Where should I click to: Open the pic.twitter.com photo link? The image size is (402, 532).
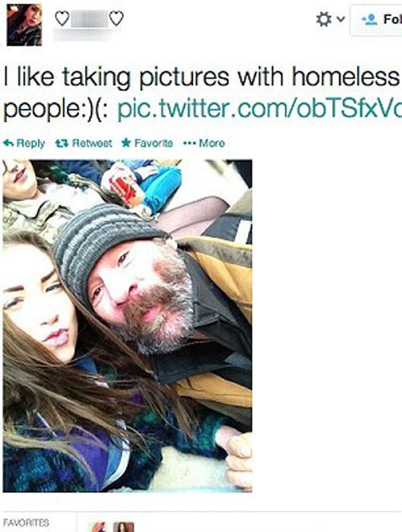point(259,109)
